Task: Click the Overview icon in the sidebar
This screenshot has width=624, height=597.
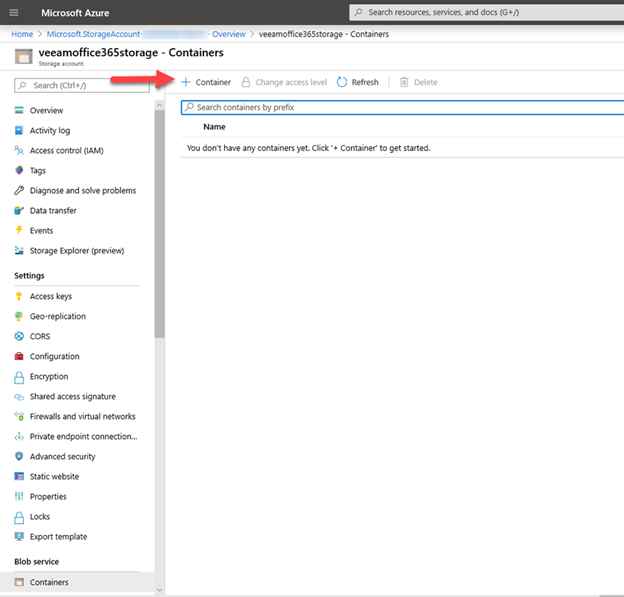Action: (x=19, y=110)
